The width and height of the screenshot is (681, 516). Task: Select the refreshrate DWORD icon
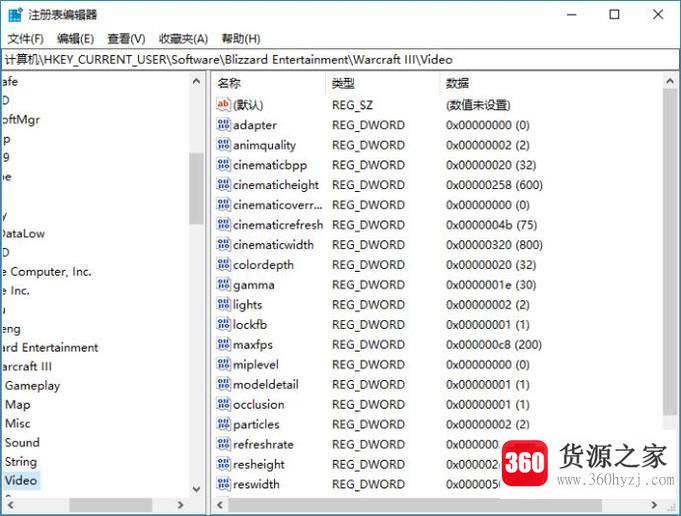click(223, 444)
